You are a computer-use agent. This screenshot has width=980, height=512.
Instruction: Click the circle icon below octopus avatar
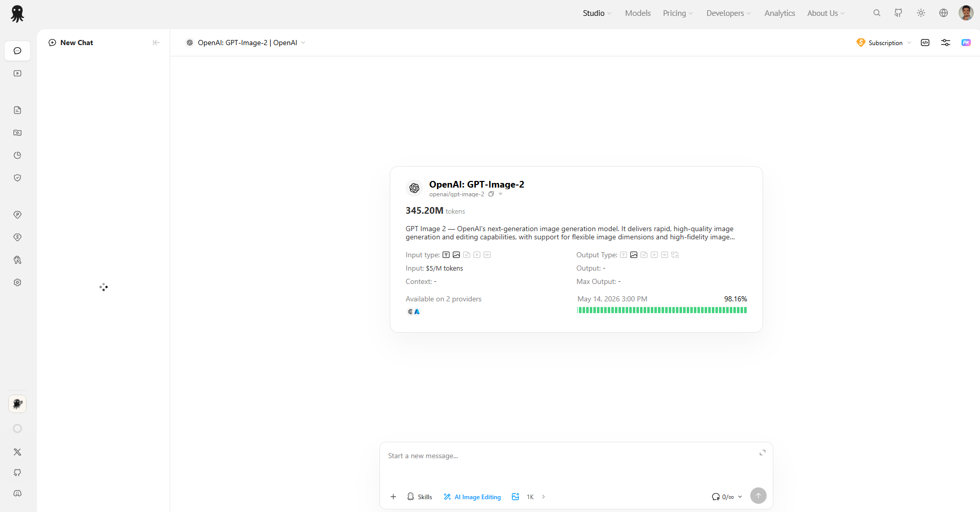tap(17, 428)
